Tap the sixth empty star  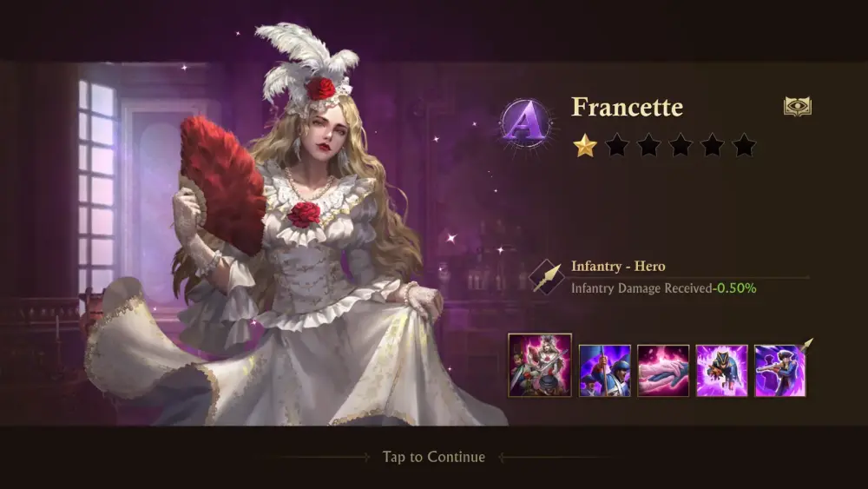(744, 146)
